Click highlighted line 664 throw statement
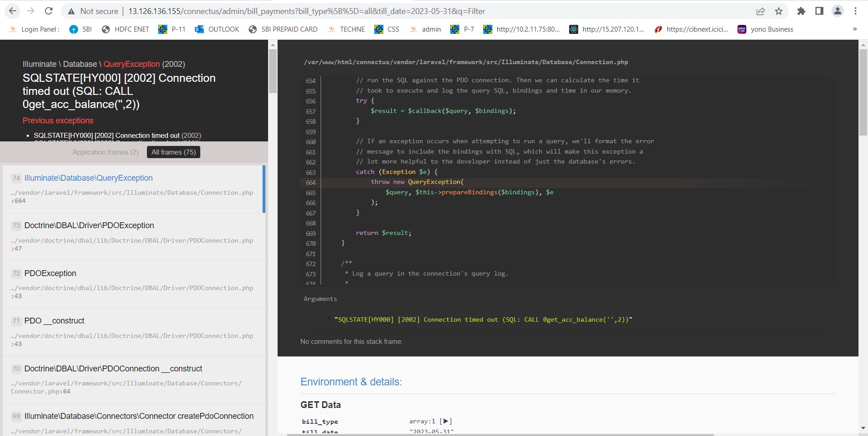 coord(567,182)
